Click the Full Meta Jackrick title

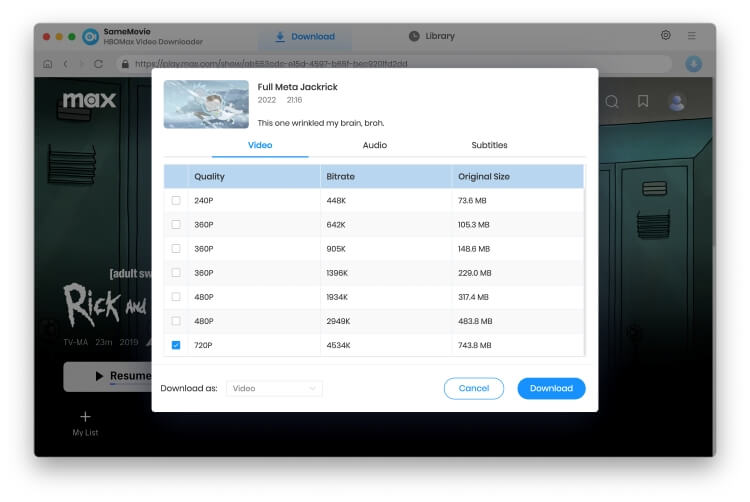298,87
